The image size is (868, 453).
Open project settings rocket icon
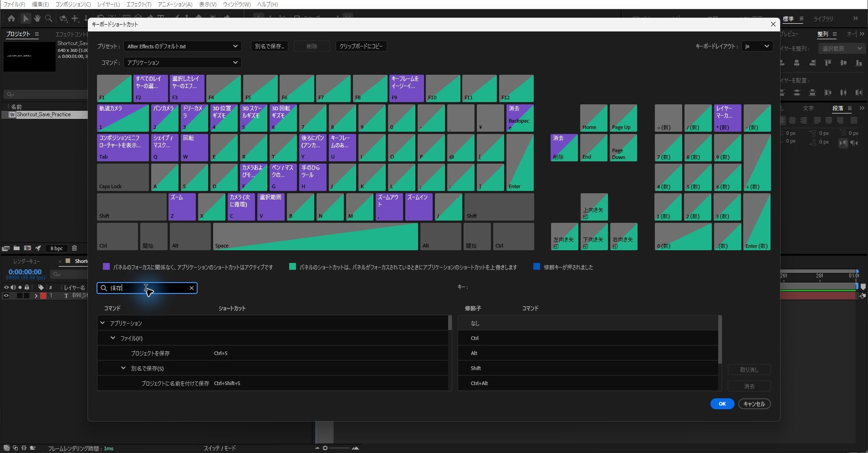coord(38,248)
